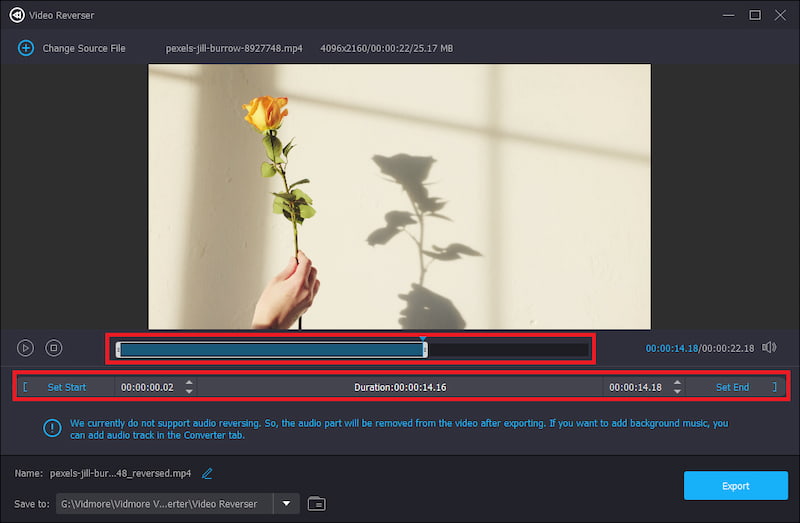The height and width of the screenshot is (523, 800).
Task: Click the Change Source File plus icon
Action: pos(26,48)
